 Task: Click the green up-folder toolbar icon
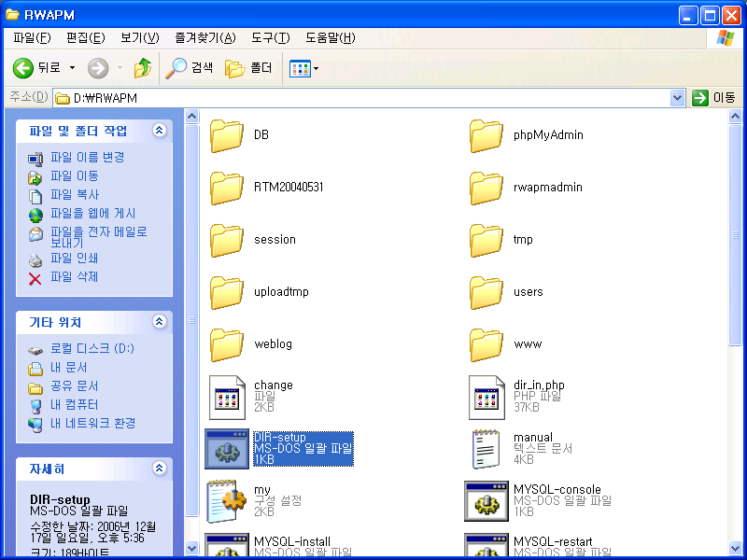tap(142, 68)
